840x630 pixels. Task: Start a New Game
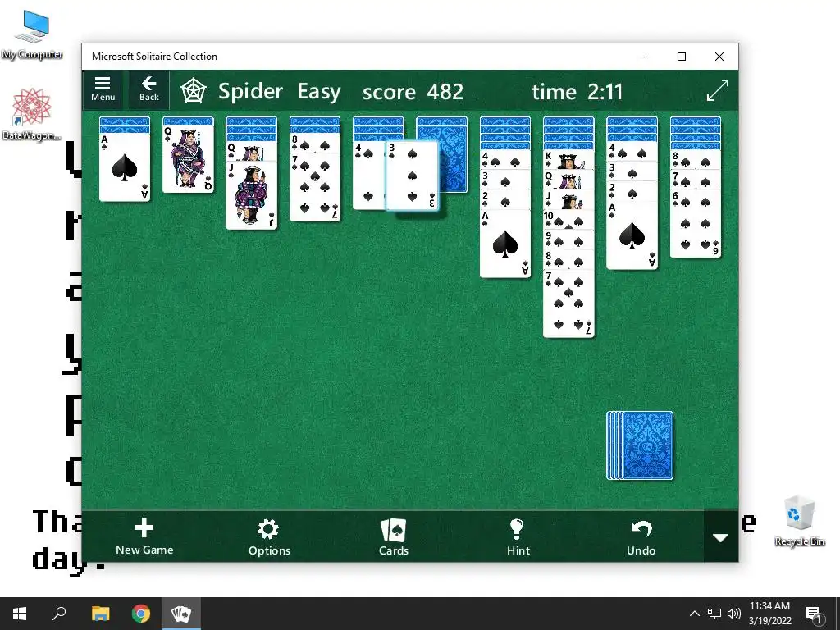144,536
